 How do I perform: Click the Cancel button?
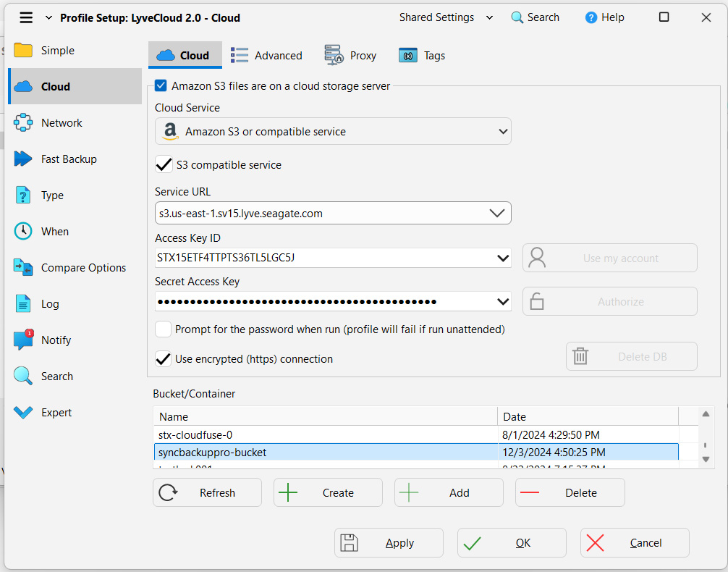(x=635, y=543)
